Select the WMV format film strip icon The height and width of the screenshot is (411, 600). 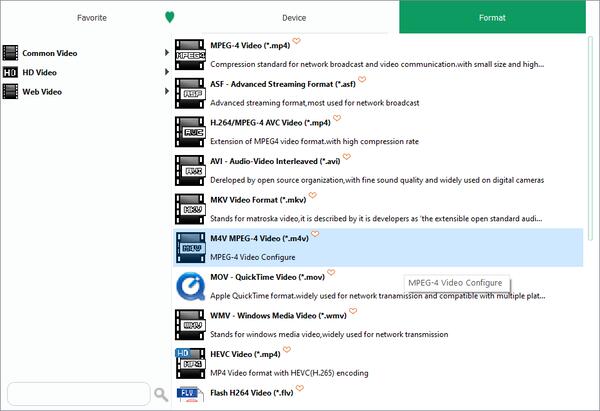pos(190,325)
